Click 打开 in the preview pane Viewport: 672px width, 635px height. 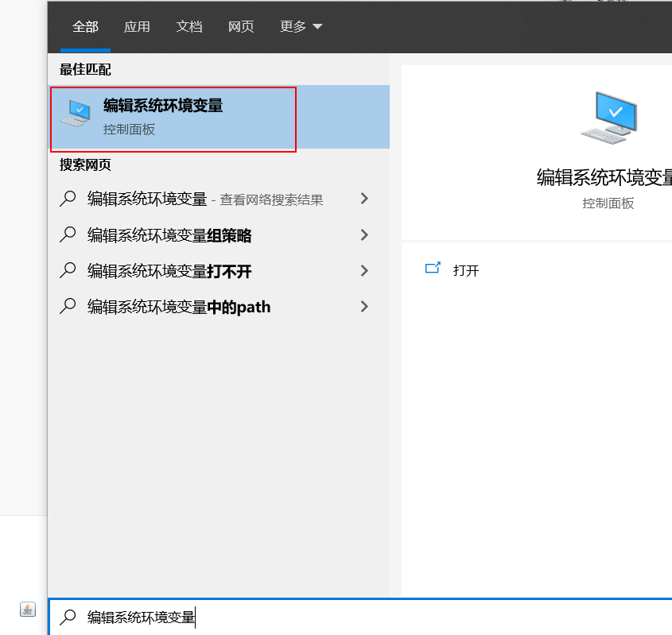(466, 270)
